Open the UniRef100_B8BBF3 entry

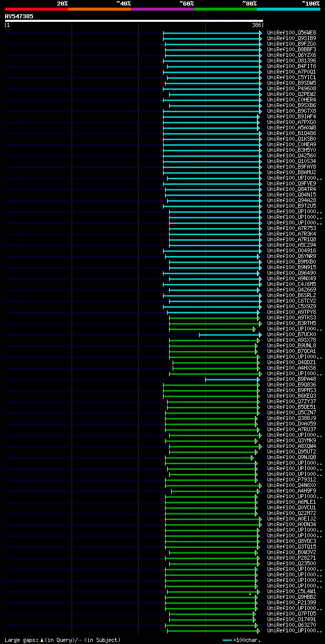pos(292,49)
